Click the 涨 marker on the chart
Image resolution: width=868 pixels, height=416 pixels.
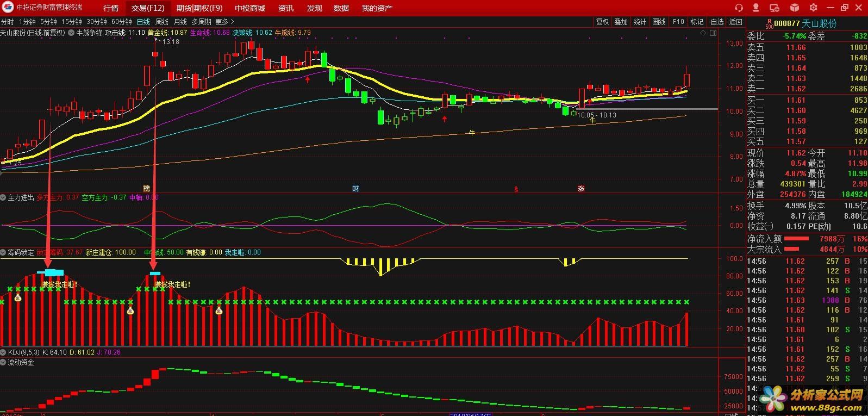point(581,189)
